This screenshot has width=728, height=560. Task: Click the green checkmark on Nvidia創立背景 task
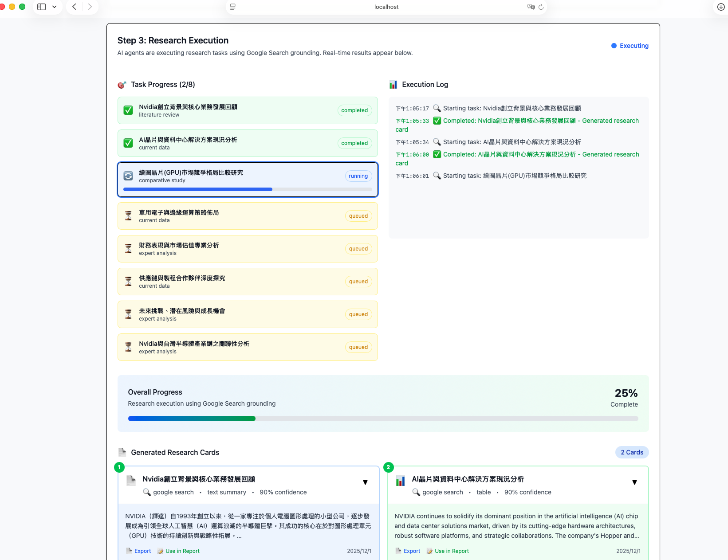[x=128, y=110]
